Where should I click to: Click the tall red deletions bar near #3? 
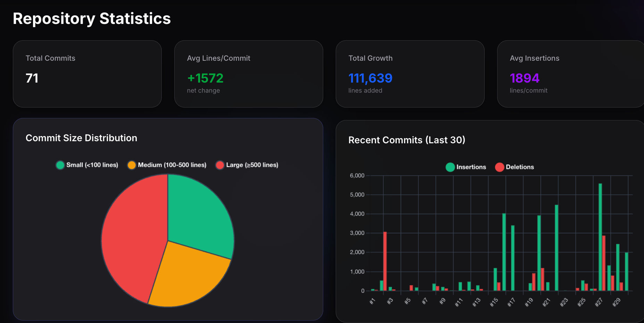[385, 261]
